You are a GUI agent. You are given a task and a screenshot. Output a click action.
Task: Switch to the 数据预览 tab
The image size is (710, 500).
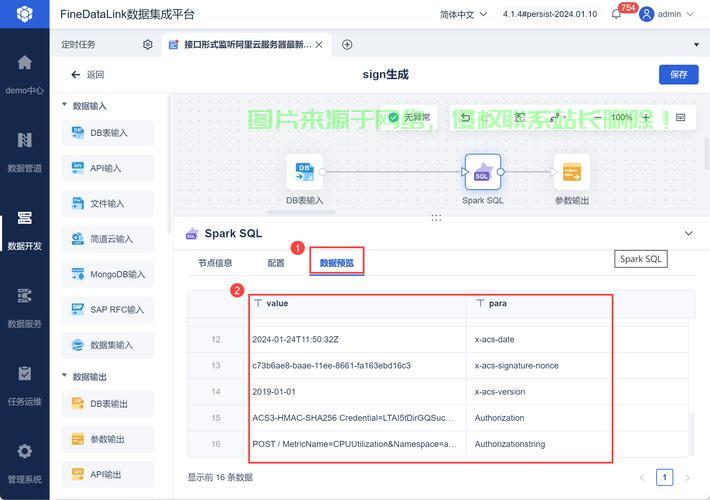tap(336, 263)
